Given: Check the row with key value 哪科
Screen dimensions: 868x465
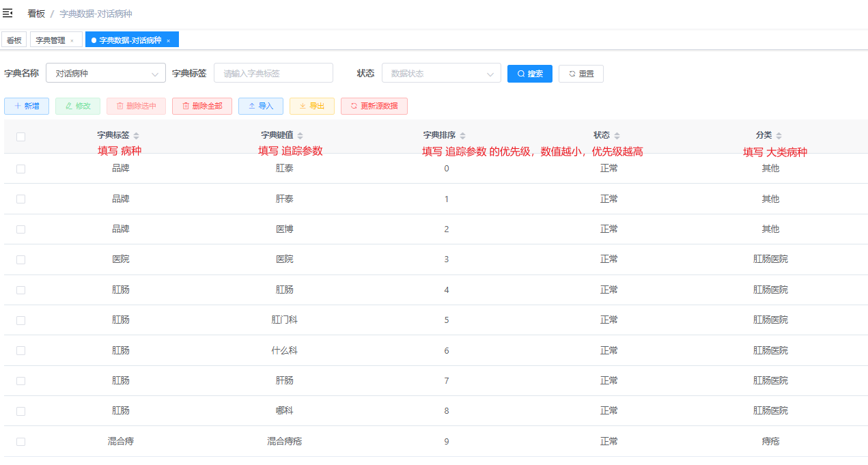Looking at the screenshot, I should (x=20, y=411).
